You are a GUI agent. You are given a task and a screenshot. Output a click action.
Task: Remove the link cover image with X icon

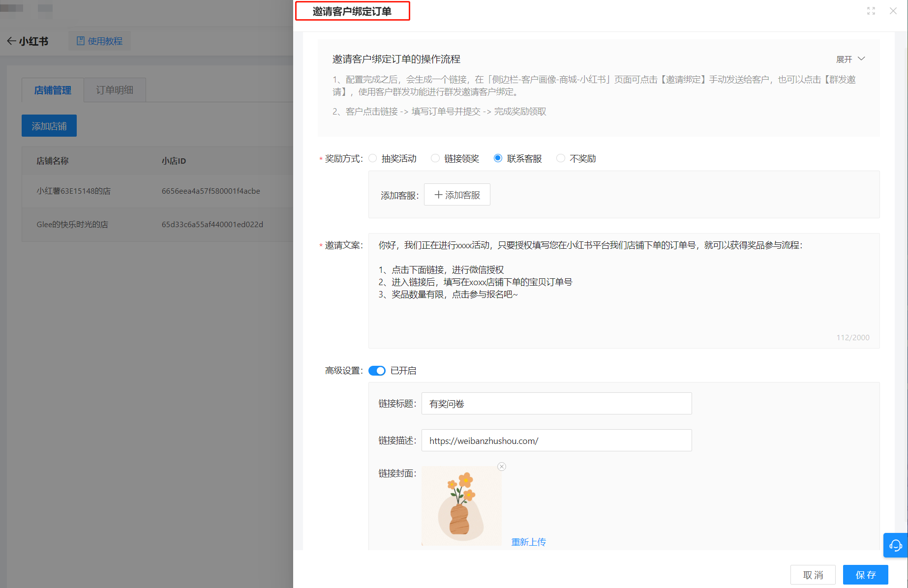point(501,467)
